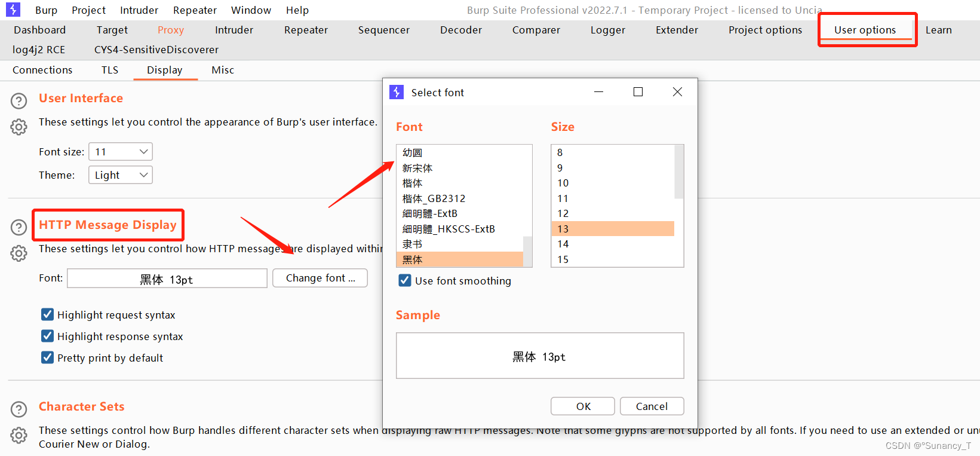Switch to Connections sub-tab
Image resolution: width=980 pixels, height=456 pixels.
click(x=42, y=70)
